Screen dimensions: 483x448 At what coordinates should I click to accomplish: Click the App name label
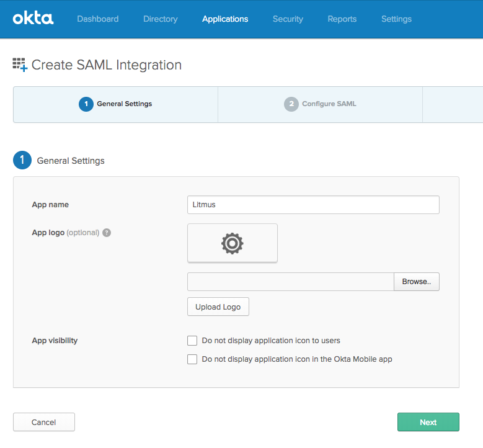[x=50, y=205]
